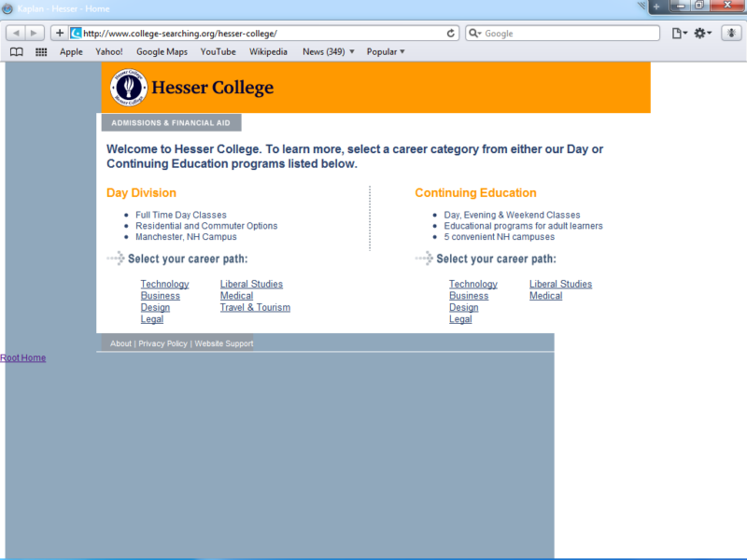The image size is (747, 560).
Task: Click '5 convenient NH campuses' text
Action: 500,237
